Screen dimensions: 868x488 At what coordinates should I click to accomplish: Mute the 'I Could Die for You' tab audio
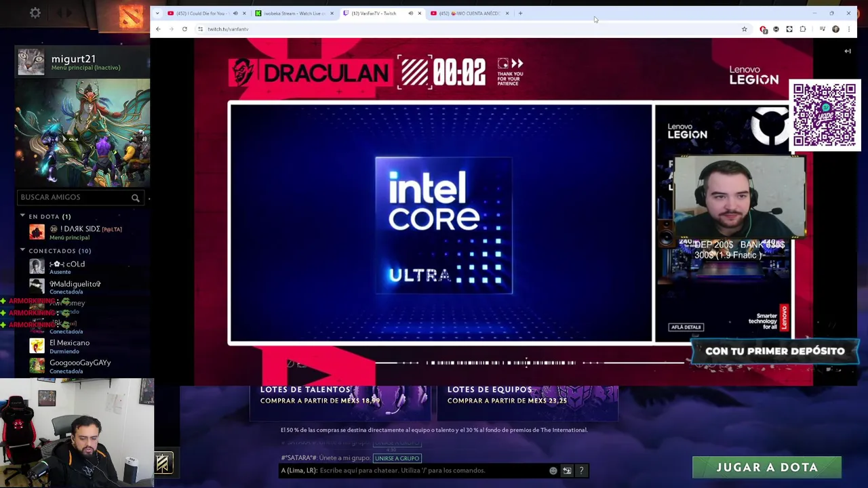click(235, 13)
